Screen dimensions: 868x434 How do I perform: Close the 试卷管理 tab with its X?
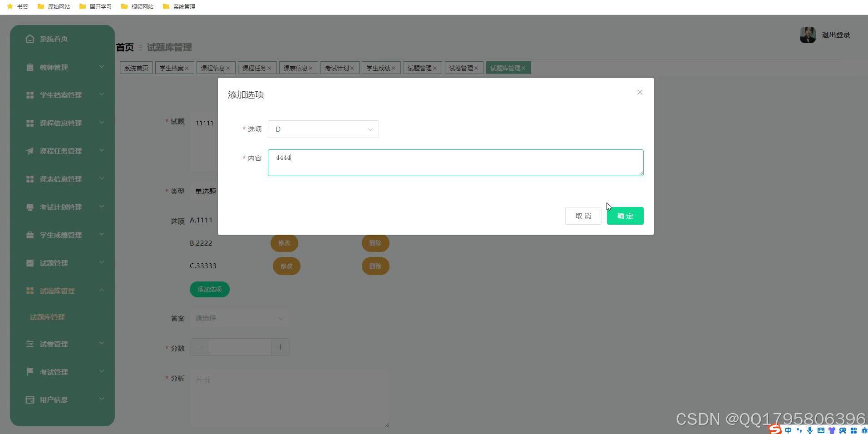pyautogui.click(x=476, y=68)
